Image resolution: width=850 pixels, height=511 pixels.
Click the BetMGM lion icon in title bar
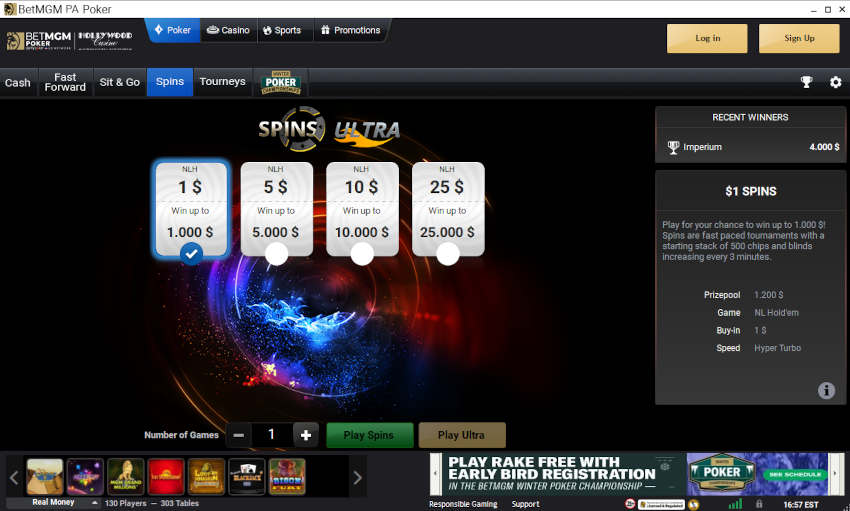pyautogui.click(x=9, y=9)
